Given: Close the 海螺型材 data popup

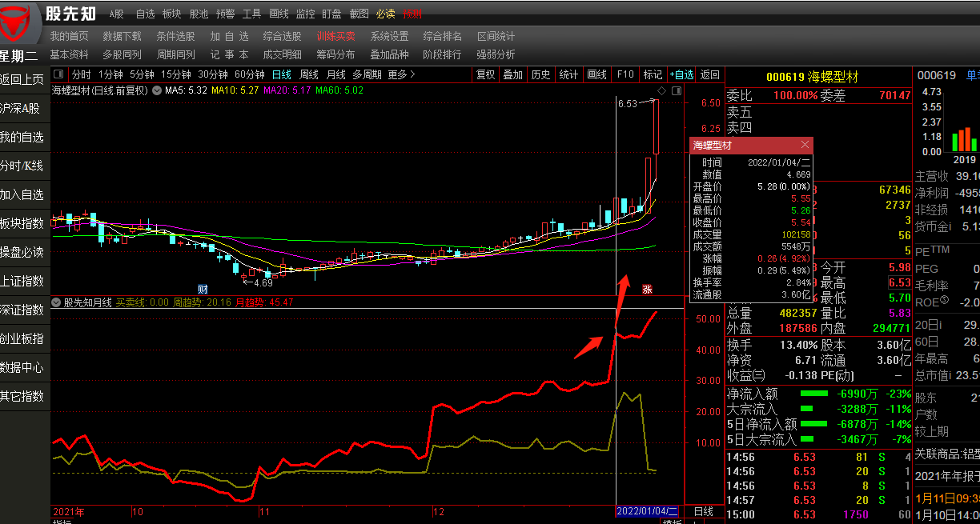Looking at the screenshot, I should (805, 145).
